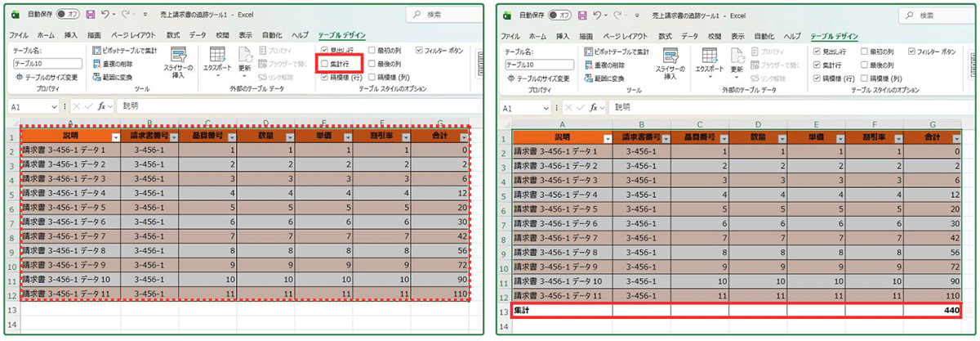Click the Save icon in left window
The width and height of the screenshot is (980, 341).
point(90,15)
